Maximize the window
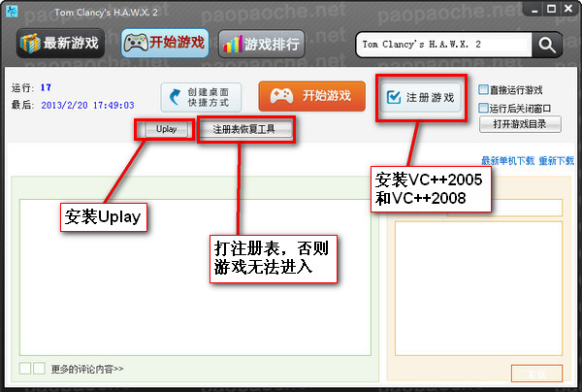This screenshot has width=582, height=392. 552,9
